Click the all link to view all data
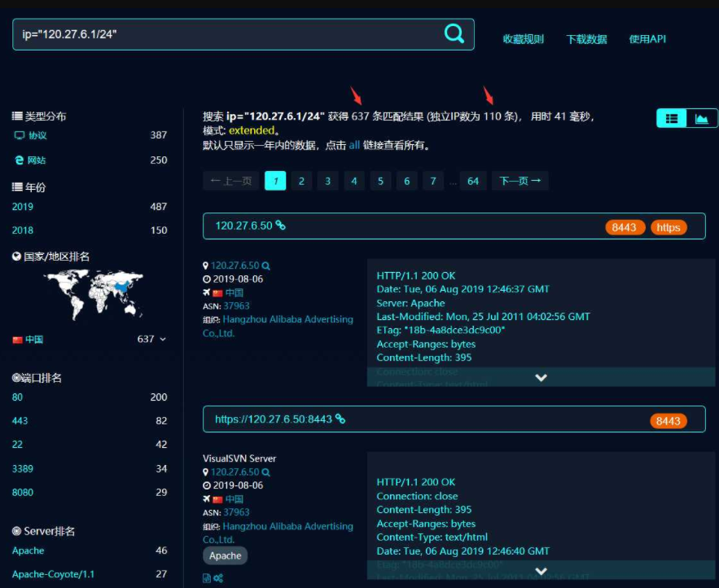The image size is (719, 588). click(x=354, y=146)
